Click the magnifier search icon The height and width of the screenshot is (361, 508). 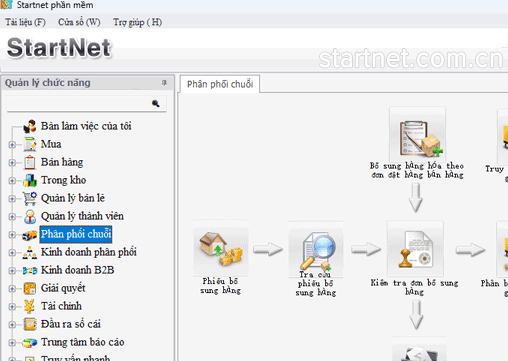(156, 103)
